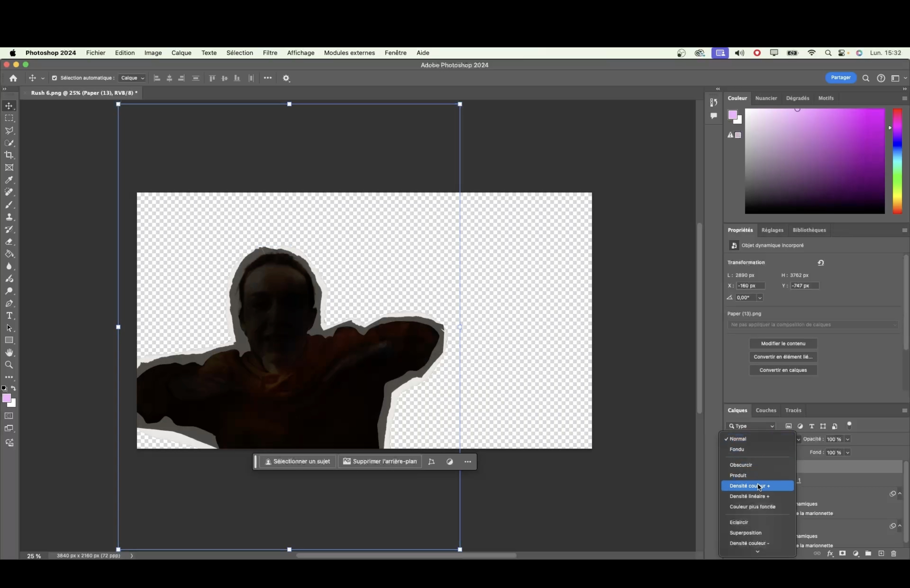The image size is (910, 588).
Task: Expand the rotation angle dropdown
Action: pos(760,298)
